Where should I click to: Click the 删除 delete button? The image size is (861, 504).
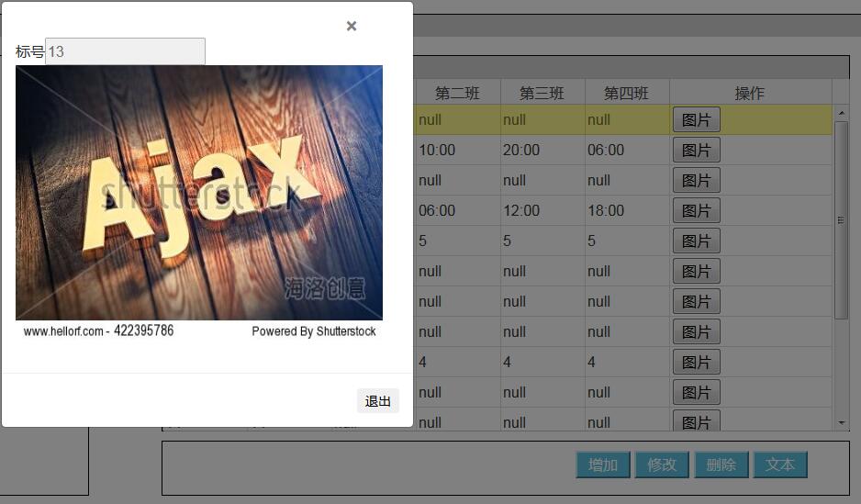pyautogui.click(x=721, y=465)
